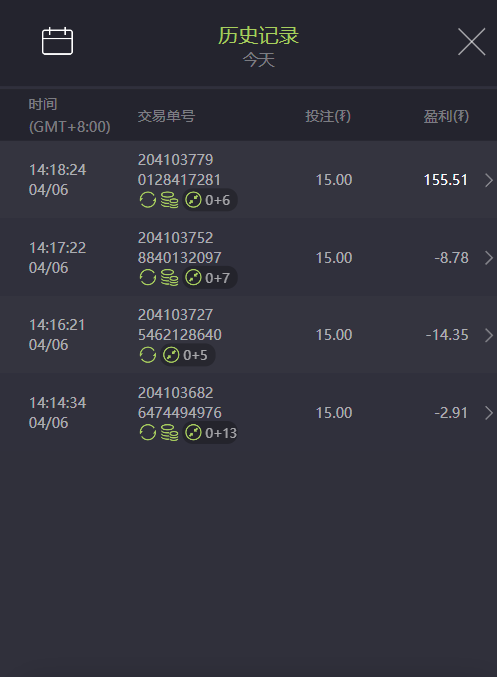Click the coins icon in the 14:17:22 record
The width and height of the screenshot is (497, 677).
169,278
